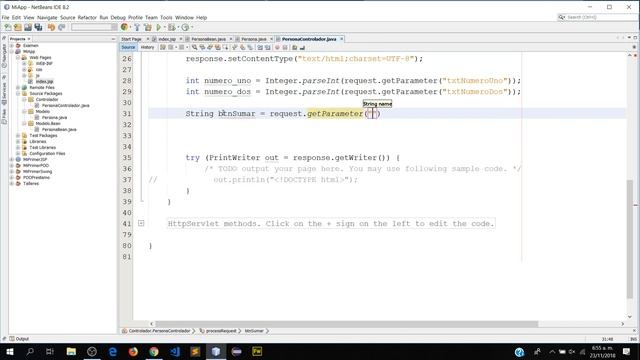Viewport: 640px width, 360px height.
Task: Select Persona.java in the project tree
Action: click(x=54, y=118)
